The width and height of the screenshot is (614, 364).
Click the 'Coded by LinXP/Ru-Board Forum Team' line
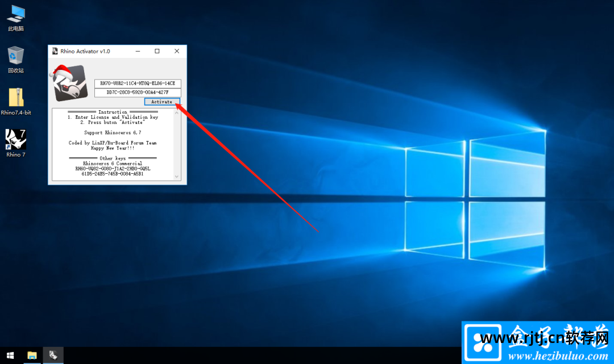coord(113,143)
